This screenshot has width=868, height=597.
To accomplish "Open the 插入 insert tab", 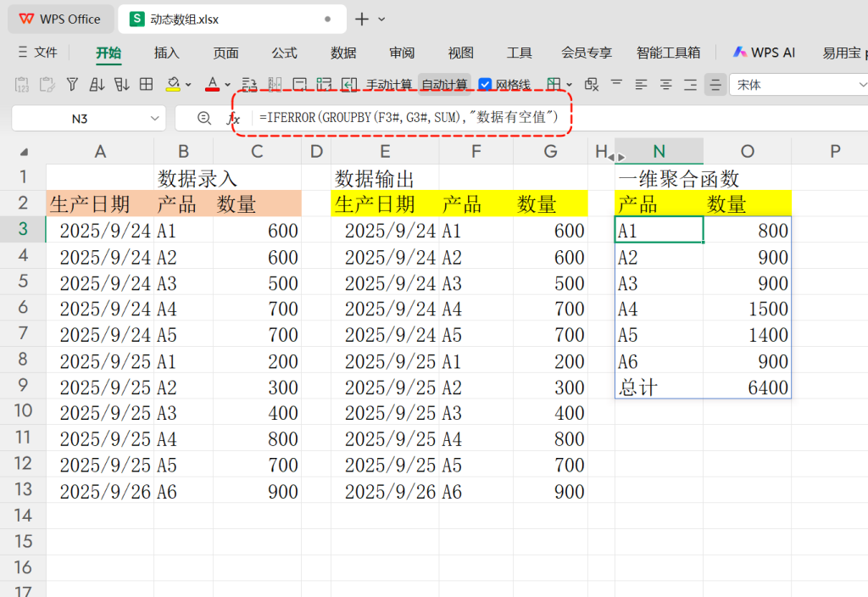I will coord(167,53).
